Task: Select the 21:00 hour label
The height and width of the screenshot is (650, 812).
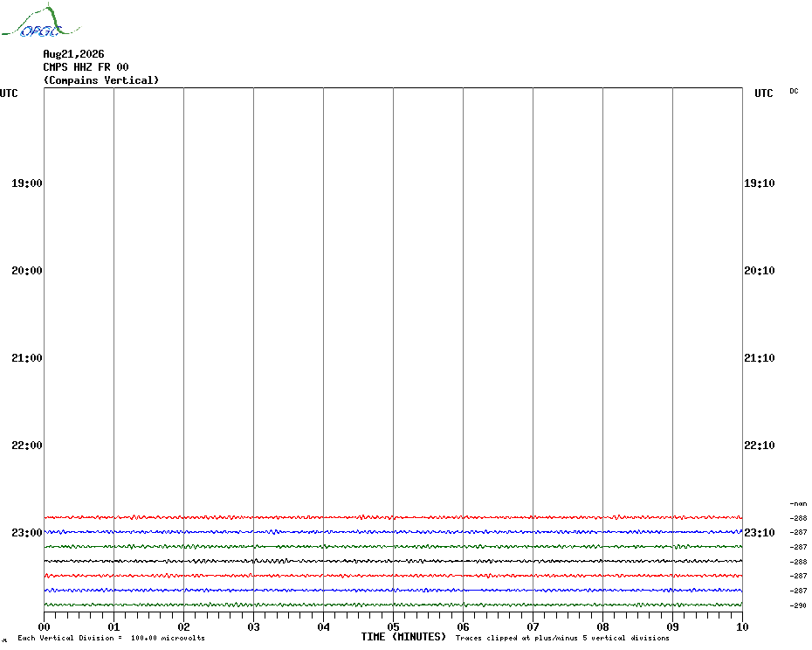Action: [27, 357]
